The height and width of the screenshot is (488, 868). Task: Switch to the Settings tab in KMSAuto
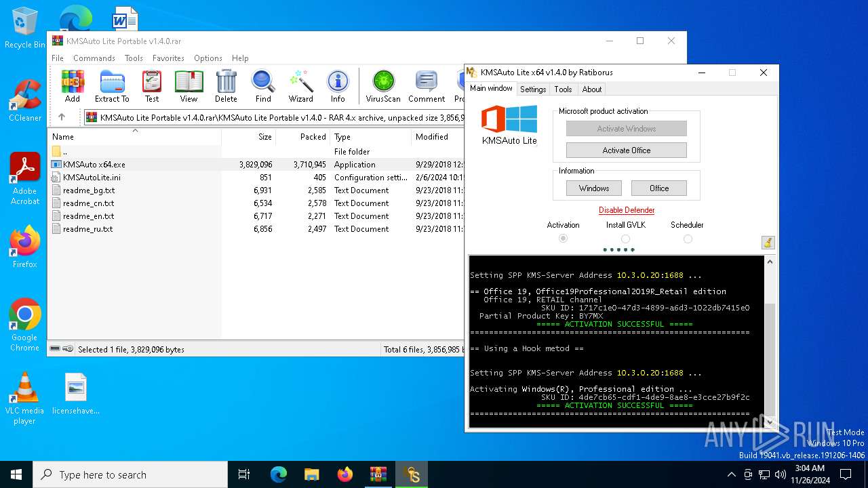point(533,89)
